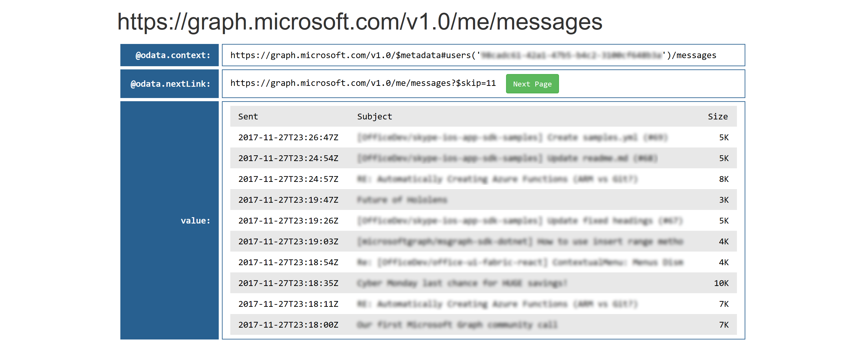Image resolution: width=868 pixels, height=347 pixels.
Task: Click the 10K size cell
Action: click(x=721, y=283)
